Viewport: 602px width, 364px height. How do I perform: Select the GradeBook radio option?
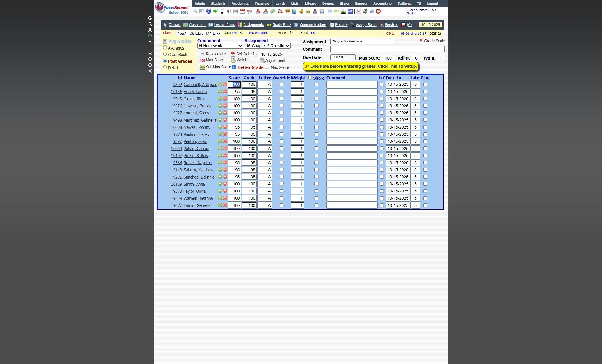(165, 54)
